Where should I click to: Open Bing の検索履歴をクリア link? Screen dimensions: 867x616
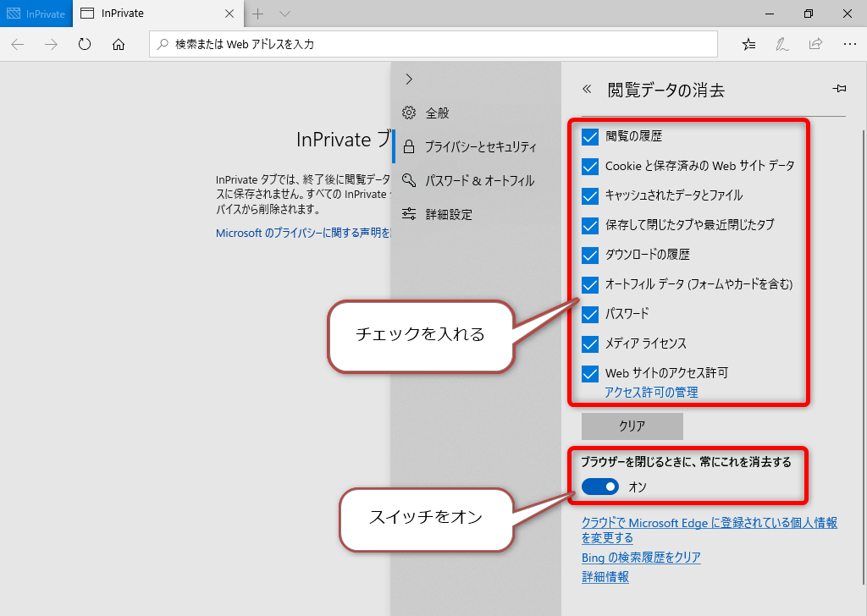pyautogui.click(x=641, y=558)
